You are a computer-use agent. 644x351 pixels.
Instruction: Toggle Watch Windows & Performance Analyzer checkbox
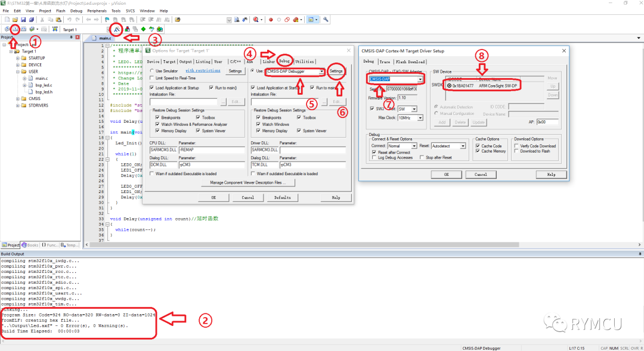157,125
